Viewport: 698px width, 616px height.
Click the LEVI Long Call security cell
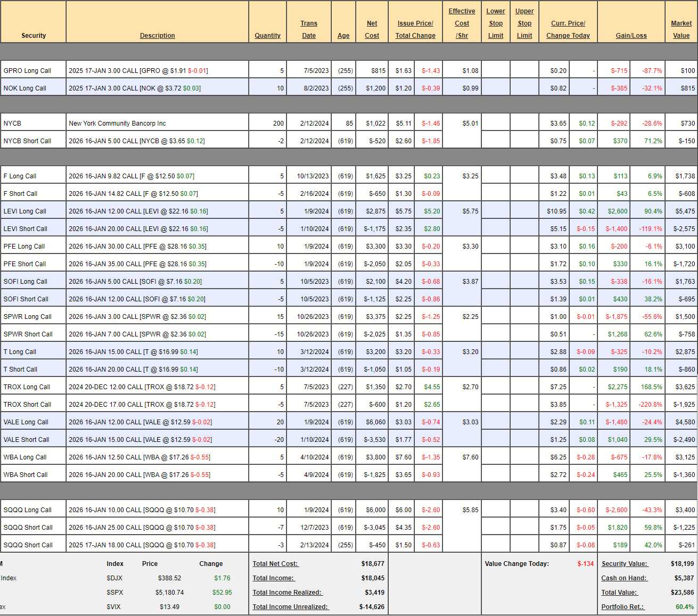pos(25,211)
